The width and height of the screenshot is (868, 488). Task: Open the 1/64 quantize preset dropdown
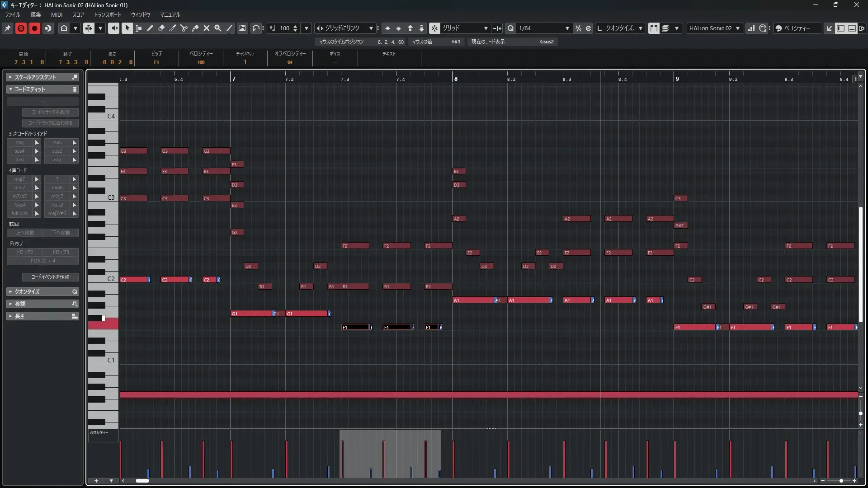tap(567, 28)
